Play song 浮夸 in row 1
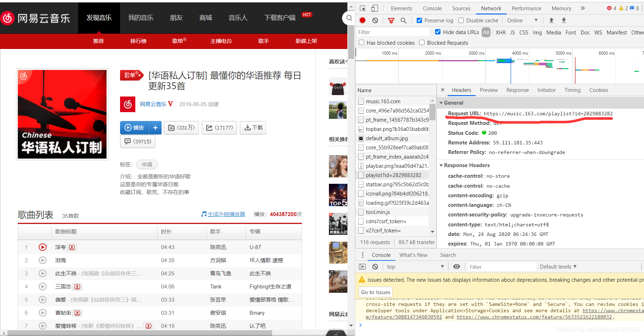This screenshot has width=644, height=336. coord(43,247)
